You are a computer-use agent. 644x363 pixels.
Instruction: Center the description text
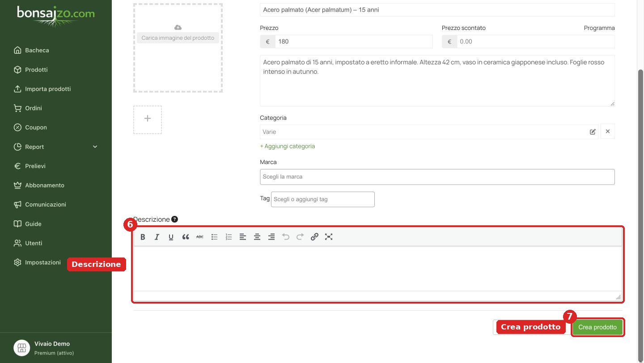click(257, 237)
